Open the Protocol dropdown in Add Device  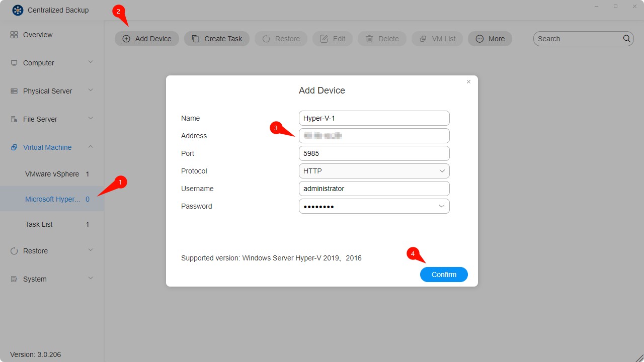click(x=442, y=171)
